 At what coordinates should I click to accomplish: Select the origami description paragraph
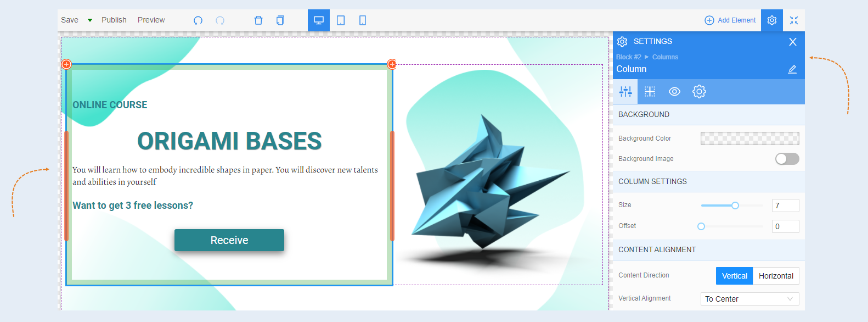coord(225,176)
